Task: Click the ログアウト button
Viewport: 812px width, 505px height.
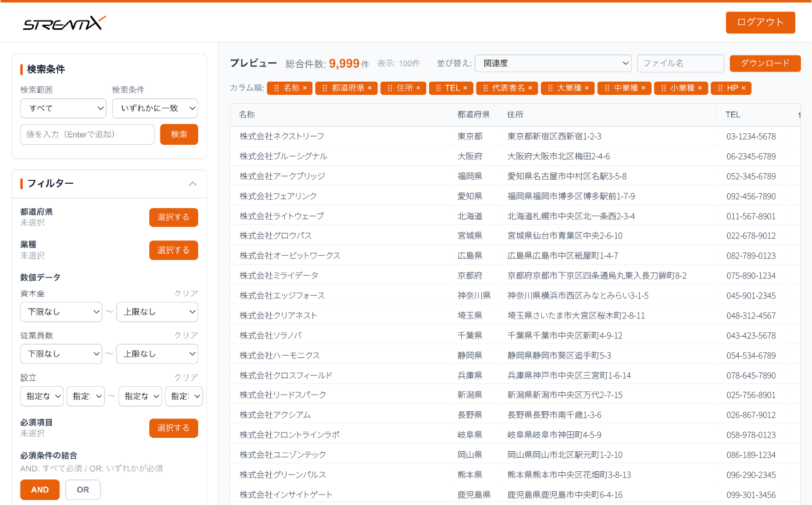Action: click(760, 22)
